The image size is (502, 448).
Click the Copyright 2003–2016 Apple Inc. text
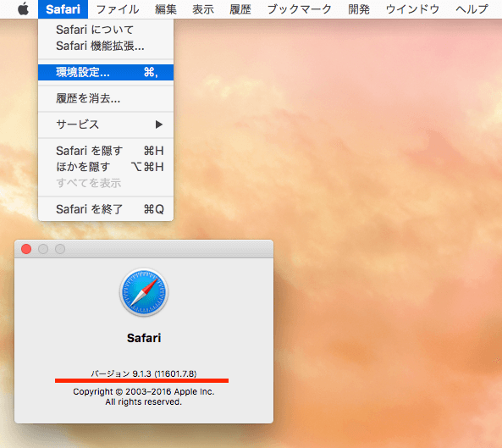coord(143,391)
